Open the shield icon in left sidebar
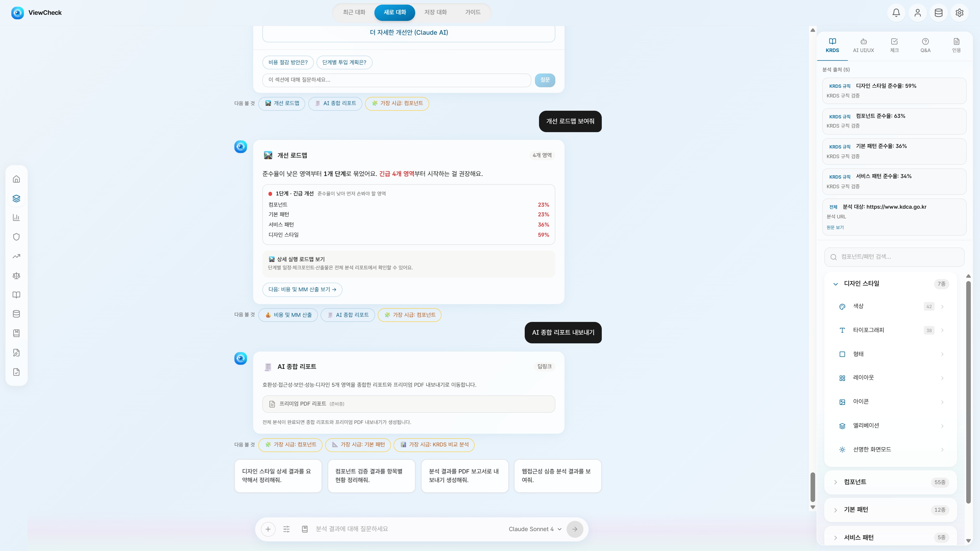Screen dimensions: 980x551 pos(16,237)
